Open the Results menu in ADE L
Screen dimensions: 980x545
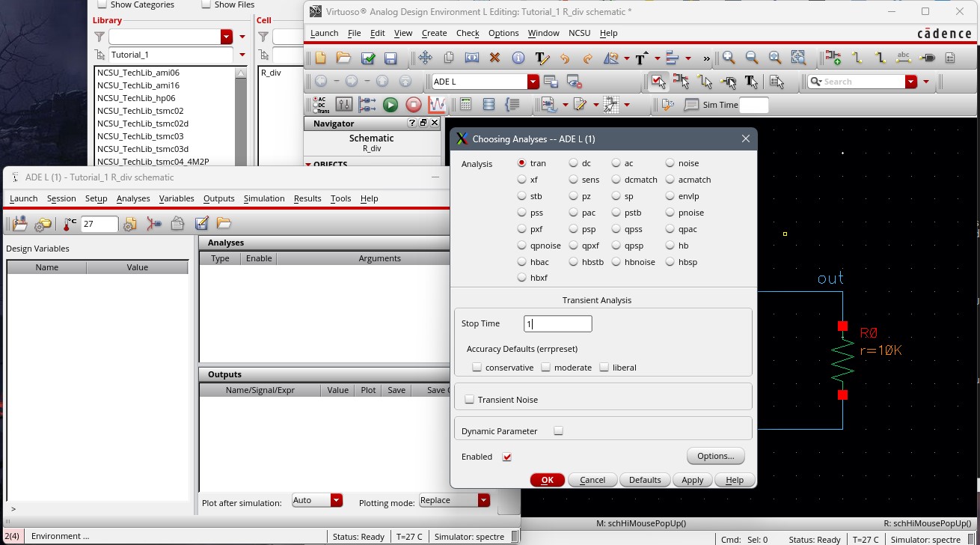click(307, 198)
